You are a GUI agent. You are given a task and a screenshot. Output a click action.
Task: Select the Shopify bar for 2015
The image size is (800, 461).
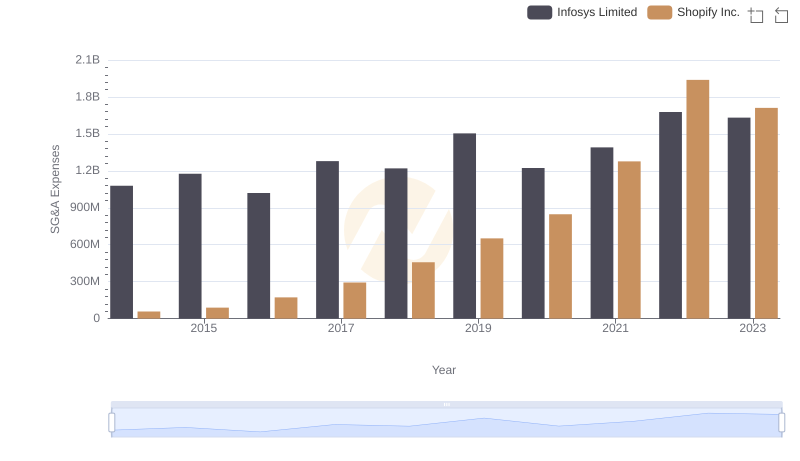[x=217, y=313]
